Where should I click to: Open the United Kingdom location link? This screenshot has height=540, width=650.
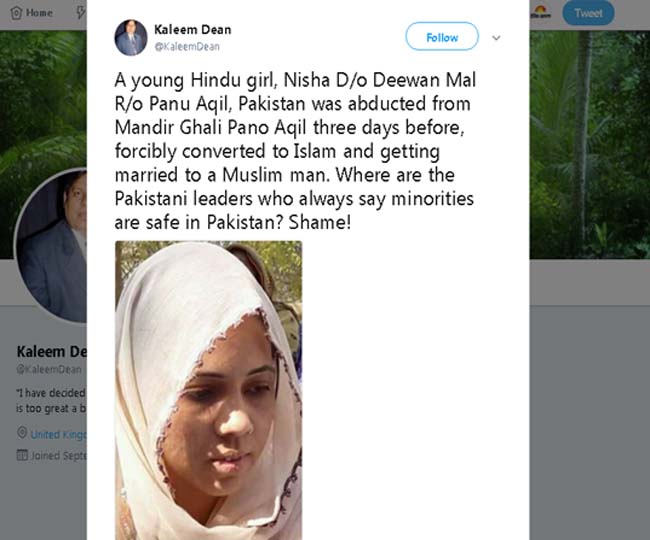point(58,434)
